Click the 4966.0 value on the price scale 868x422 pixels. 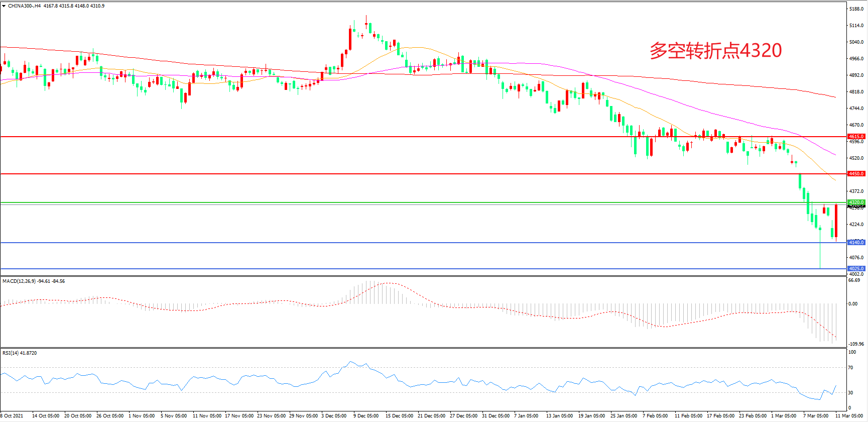coord(856,59)
